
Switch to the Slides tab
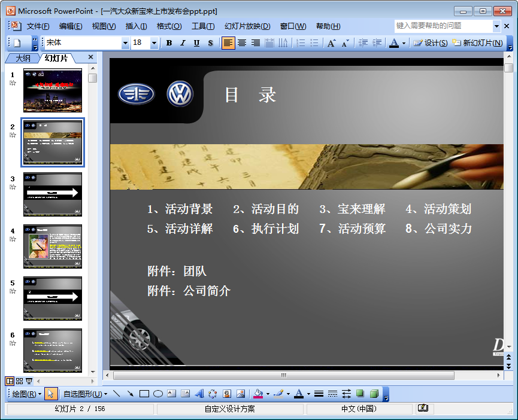pos(56,59)
